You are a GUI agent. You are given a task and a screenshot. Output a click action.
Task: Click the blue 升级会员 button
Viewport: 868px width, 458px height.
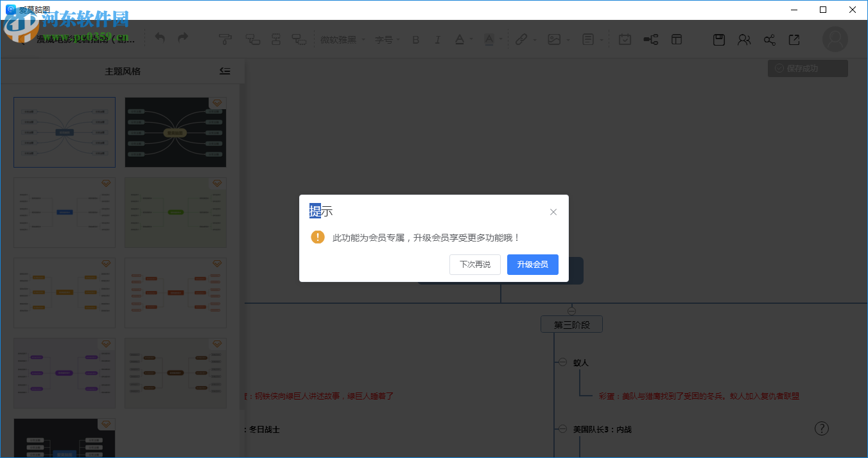tap(533, 264)
